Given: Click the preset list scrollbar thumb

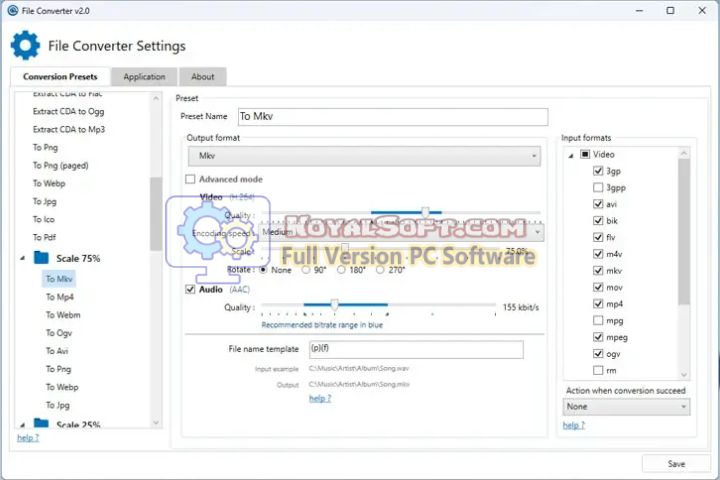Looking at the screenshot, I should coord(156,214).
